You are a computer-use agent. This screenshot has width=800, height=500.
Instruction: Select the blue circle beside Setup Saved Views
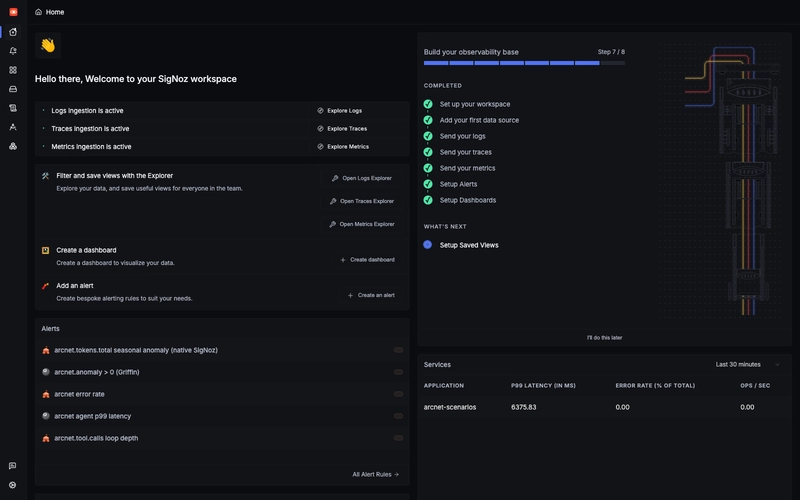(428, 245)
